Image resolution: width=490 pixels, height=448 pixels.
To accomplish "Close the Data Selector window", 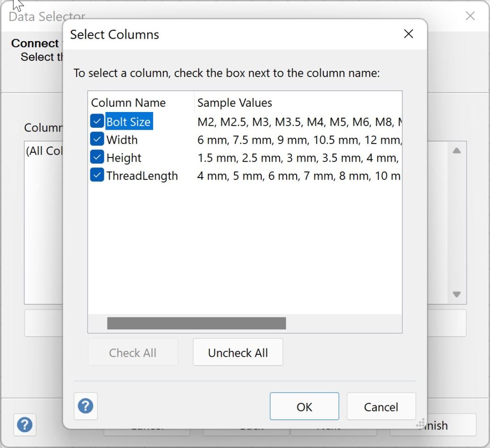I will click(470, 16).
